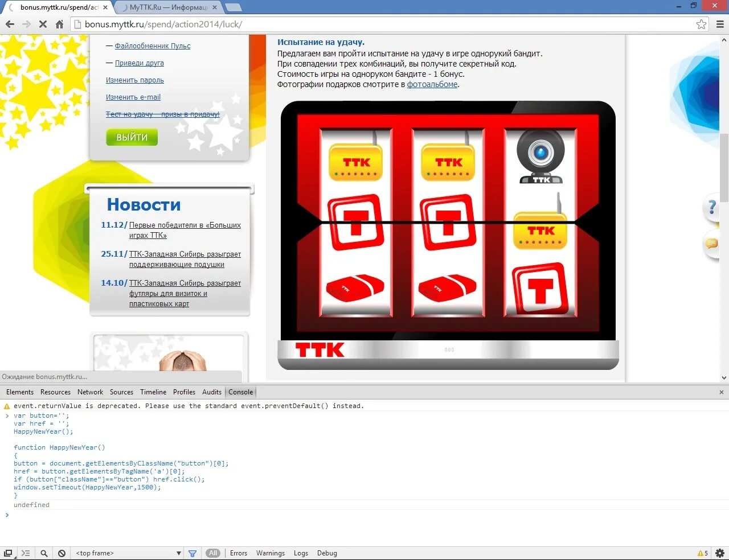Open the chat bubble side button
This screenshot has width=729, height=560.
(712, 244)
